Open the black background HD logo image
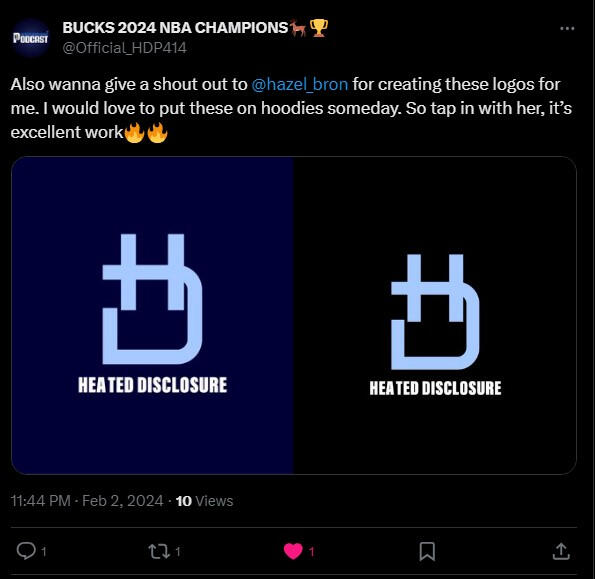This screenshot has height=579, width=595. (x=435, y=315)
